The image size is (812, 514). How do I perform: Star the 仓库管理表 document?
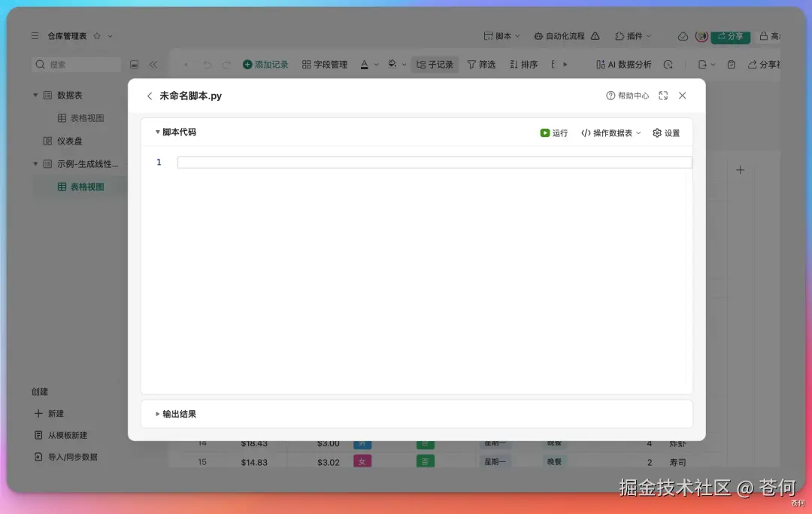pos(97,36)
